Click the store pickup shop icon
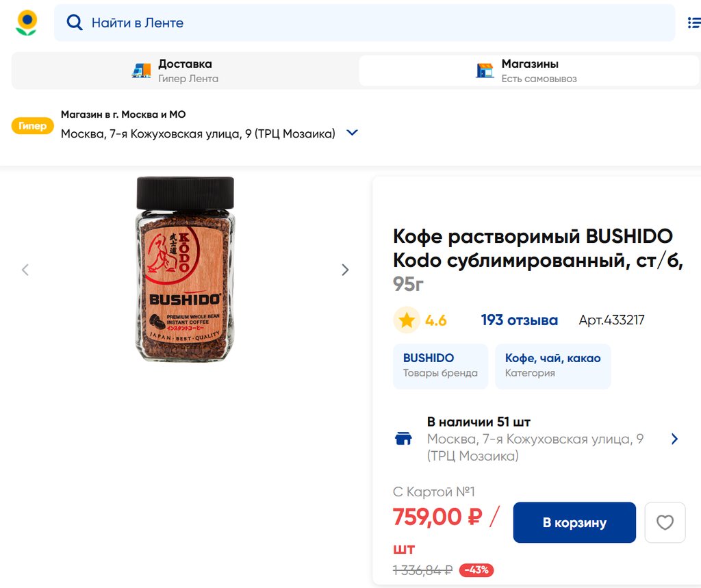 (x=485, y=71)
